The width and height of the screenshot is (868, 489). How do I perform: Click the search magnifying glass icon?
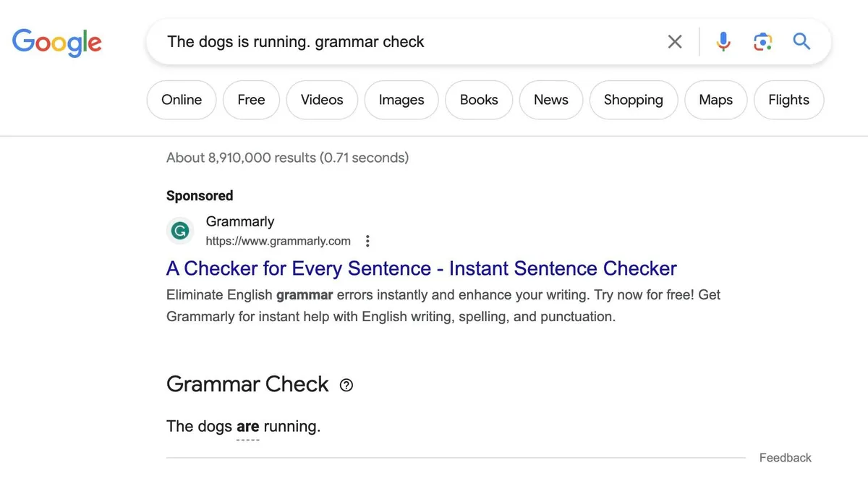(801, 41)
